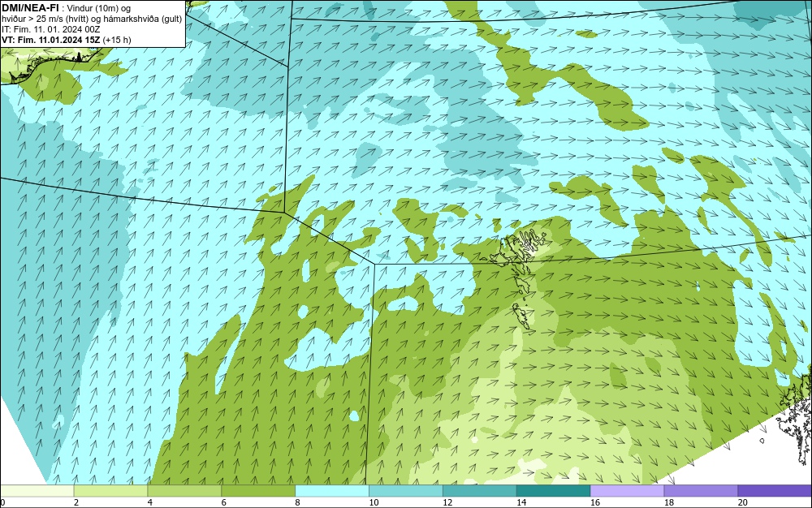Click the '16' tick label on the colorbar
The image size is (812, 508).
595,502
